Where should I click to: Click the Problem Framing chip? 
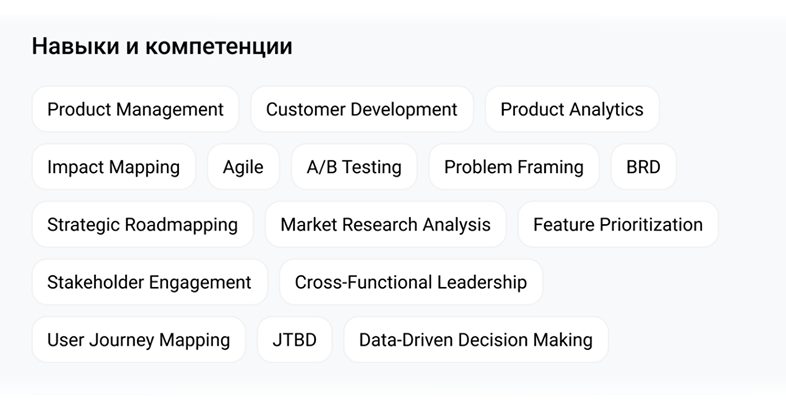pyautogui.click(x=514, y=167)
